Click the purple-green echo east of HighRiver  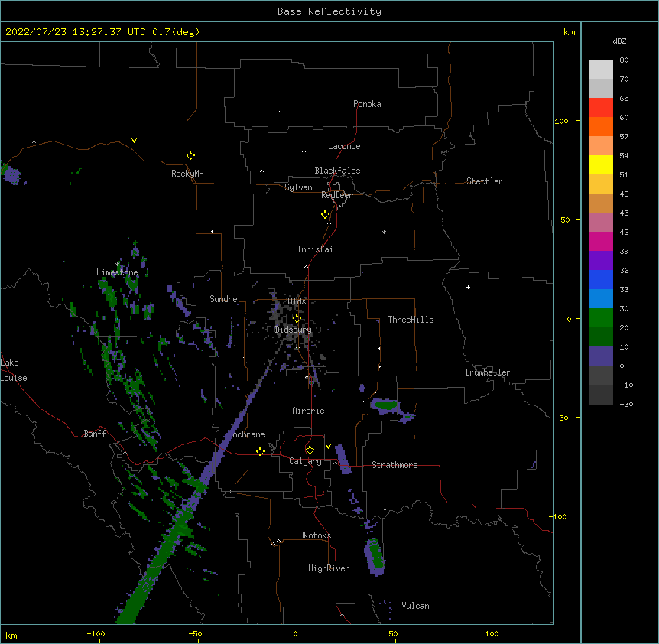click(x=375, y=557)
